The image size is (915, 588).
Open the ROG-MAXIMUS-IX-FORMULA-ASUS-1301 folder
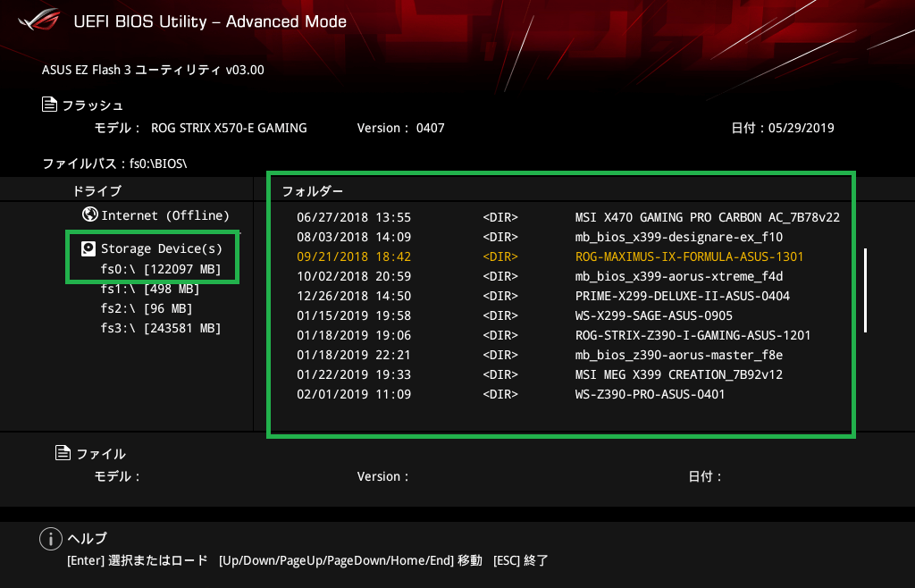[689, 256]
